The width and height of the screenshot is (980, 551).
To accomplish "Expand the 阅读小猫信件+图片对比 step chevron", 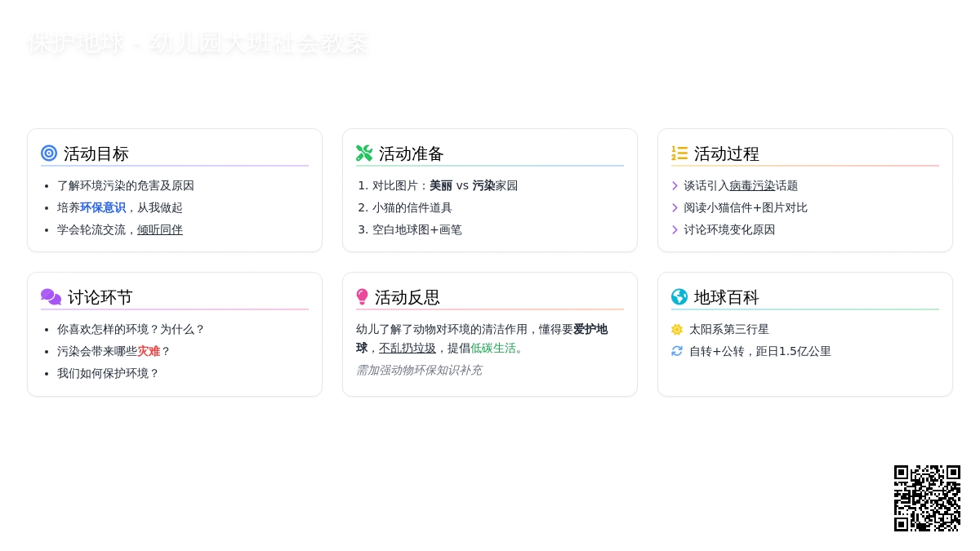I will pyautogui.click(x=675, y=208).
